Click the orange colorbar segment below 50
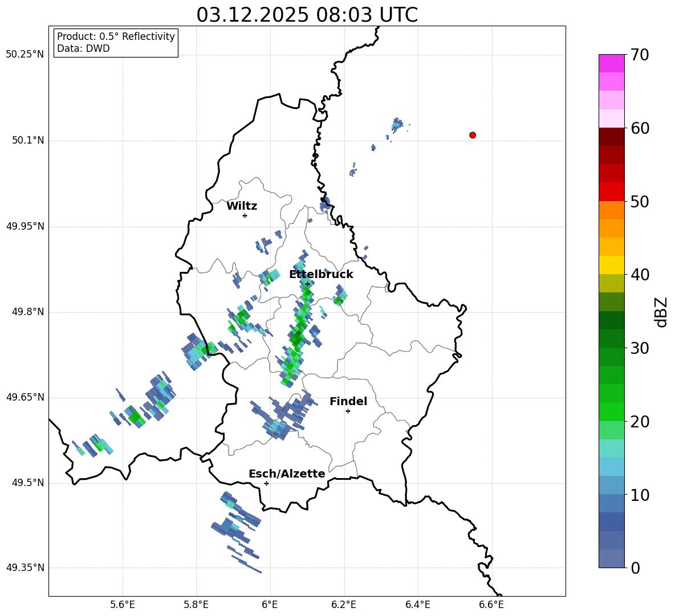This screenshot has height=616, width=675. coord(611,210)
